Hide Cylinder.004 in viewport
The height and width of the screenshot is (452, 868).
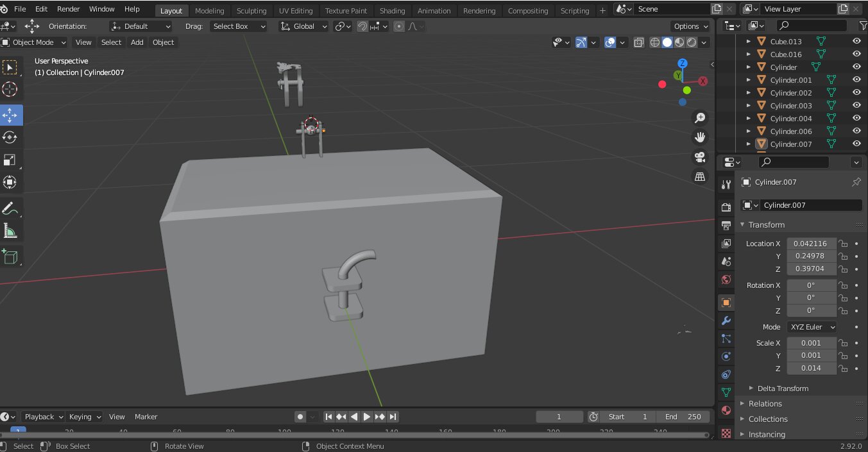pos(856,118)
